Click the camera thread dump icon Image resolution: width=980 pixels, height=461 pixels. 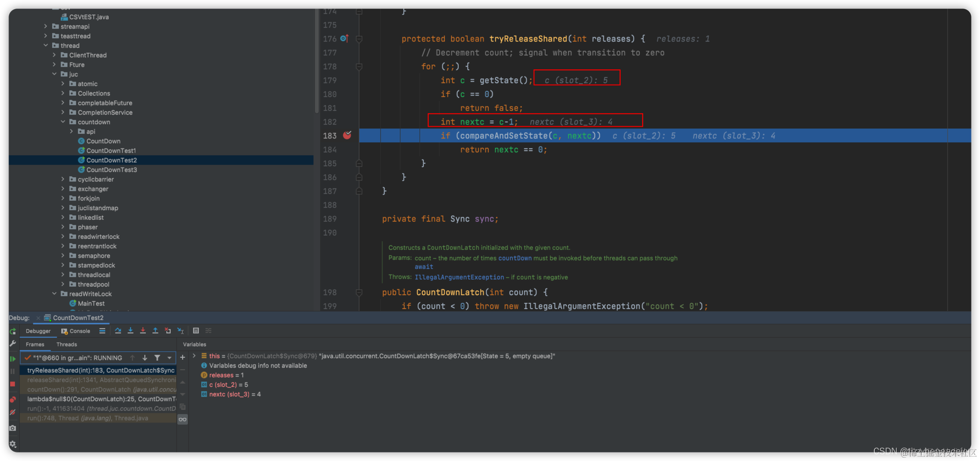13,428
